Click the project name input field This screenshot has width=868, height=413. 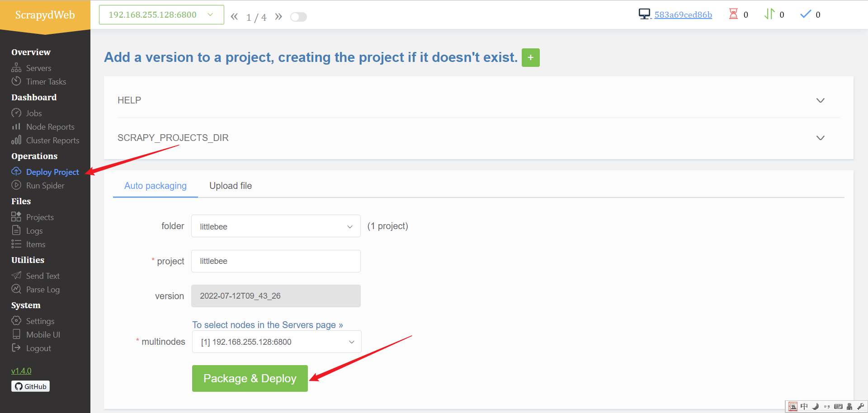pos(276,261)
